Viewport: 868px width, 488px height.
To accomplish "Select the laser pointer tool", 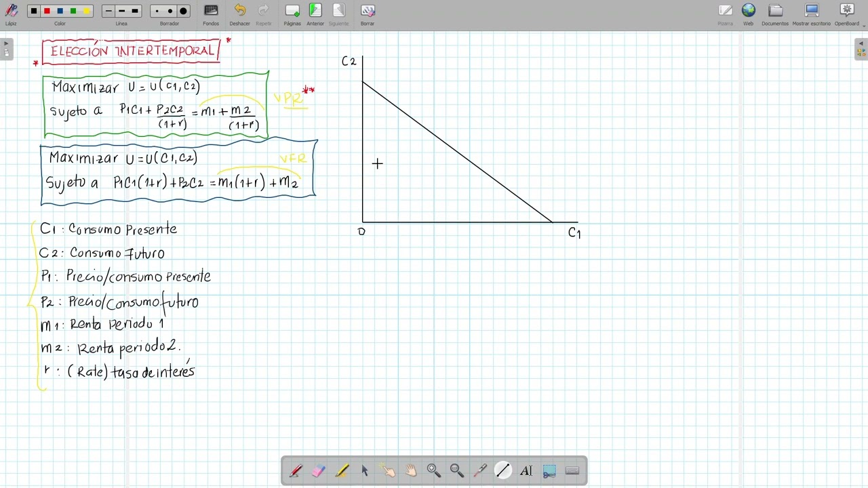I will pos(480,470).
